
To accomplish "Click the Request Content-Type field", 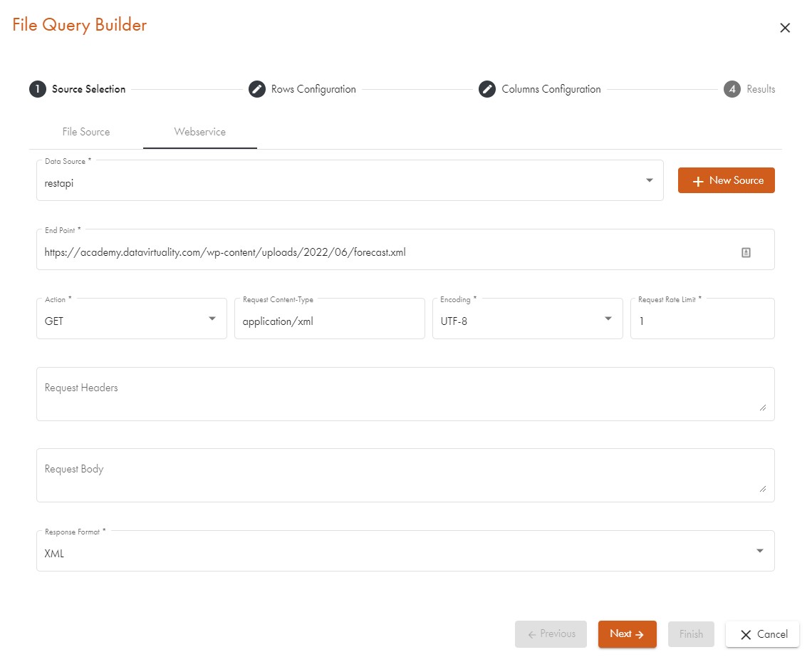I will 329,321.
